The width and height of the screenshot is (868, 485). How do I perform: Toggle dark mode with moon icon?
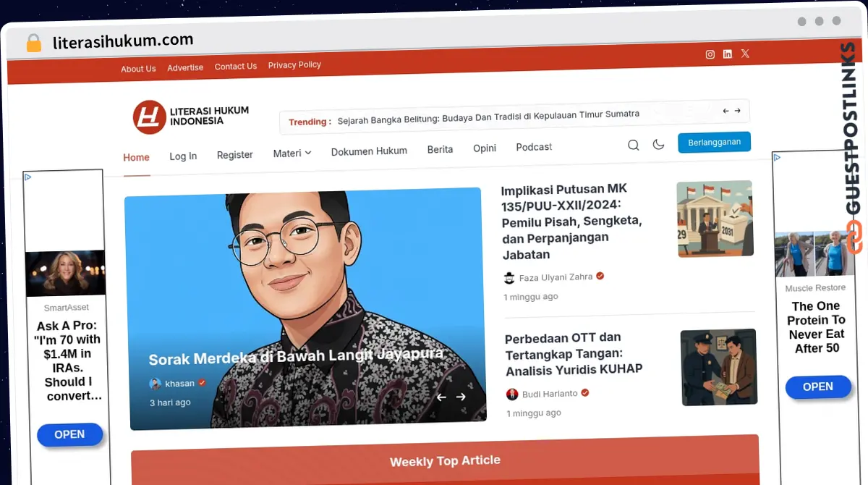coord(658,145)
